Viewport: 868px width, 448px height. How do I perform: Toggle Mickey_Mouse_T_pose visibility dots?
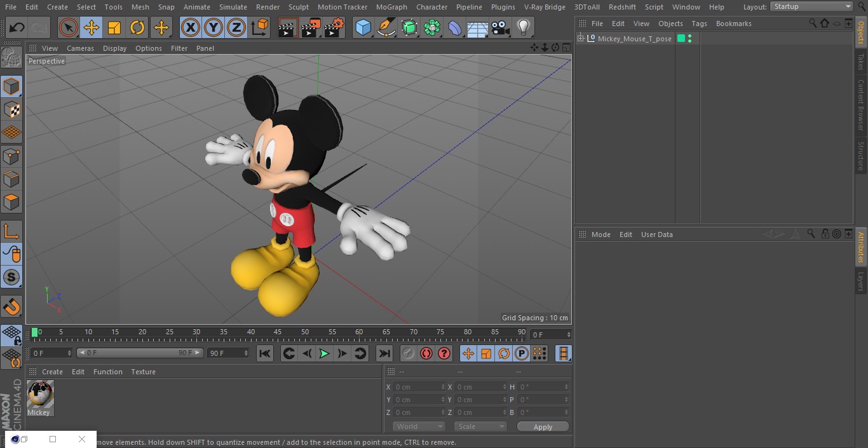[689, 39]
